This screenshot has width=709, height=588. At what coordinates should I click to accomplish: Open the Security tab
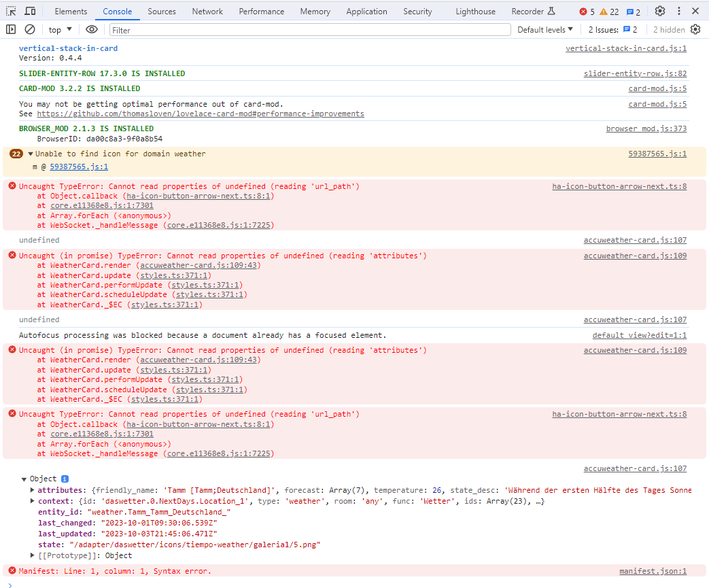click(417, 12)
